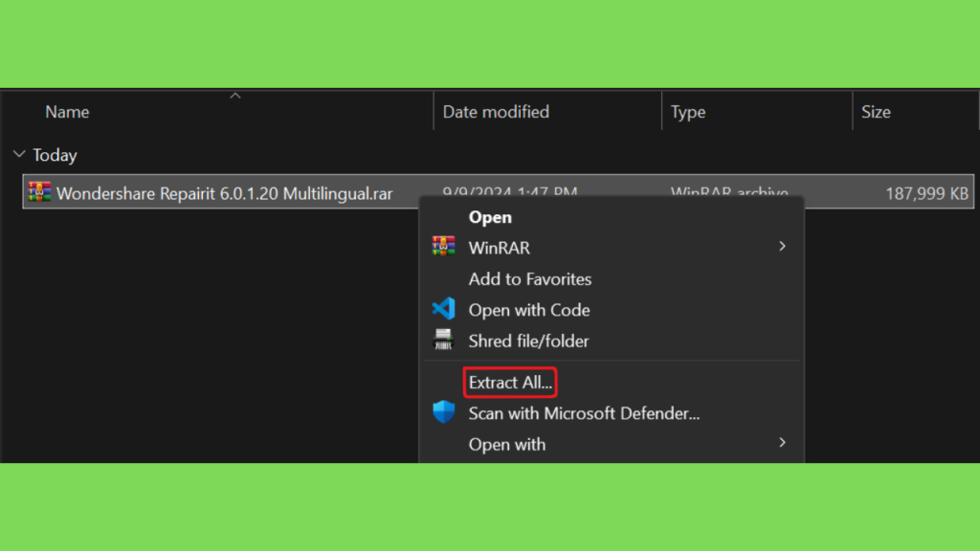Select the Wondershare Repairit 6.0.1.20 Multilingual.rar file
The image size is (980, 551).
[224, 193]
